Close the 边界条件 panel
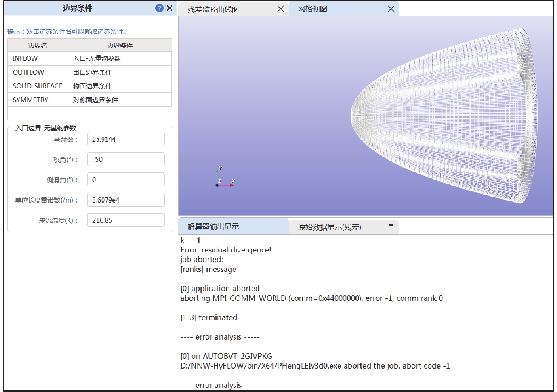Viewport: 557px width, 392px height. coord(170,8)
